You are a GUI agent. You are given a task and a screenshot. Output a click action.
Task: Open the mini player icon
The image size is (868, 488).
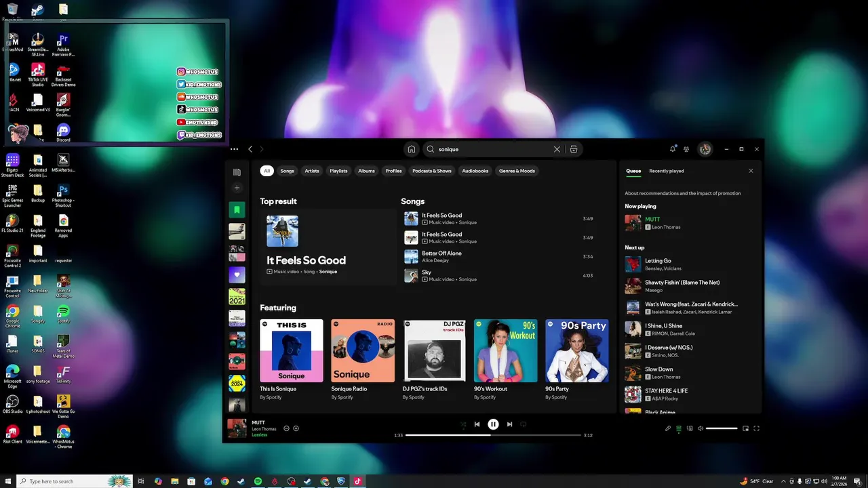coord(745,428)
